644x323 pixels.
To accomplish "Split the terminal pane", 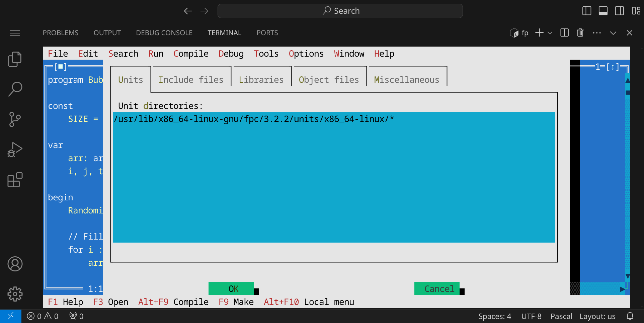I will coord(564,33).
